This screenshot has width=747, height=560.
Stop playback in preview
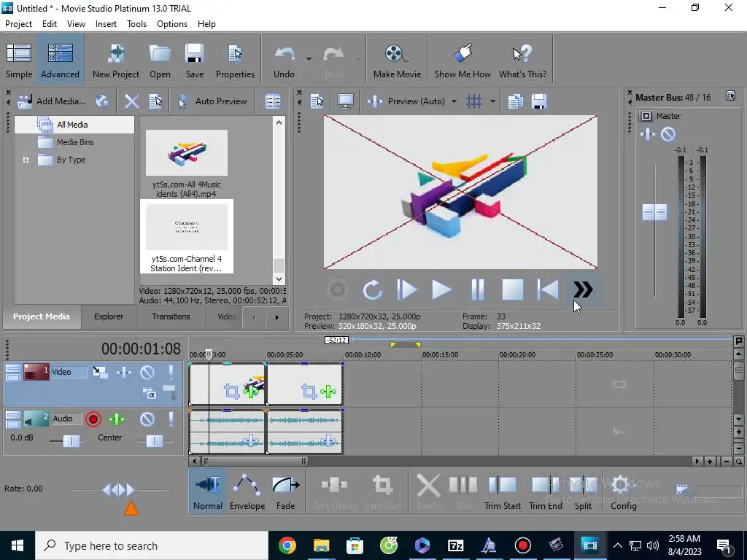click(513, 289)
